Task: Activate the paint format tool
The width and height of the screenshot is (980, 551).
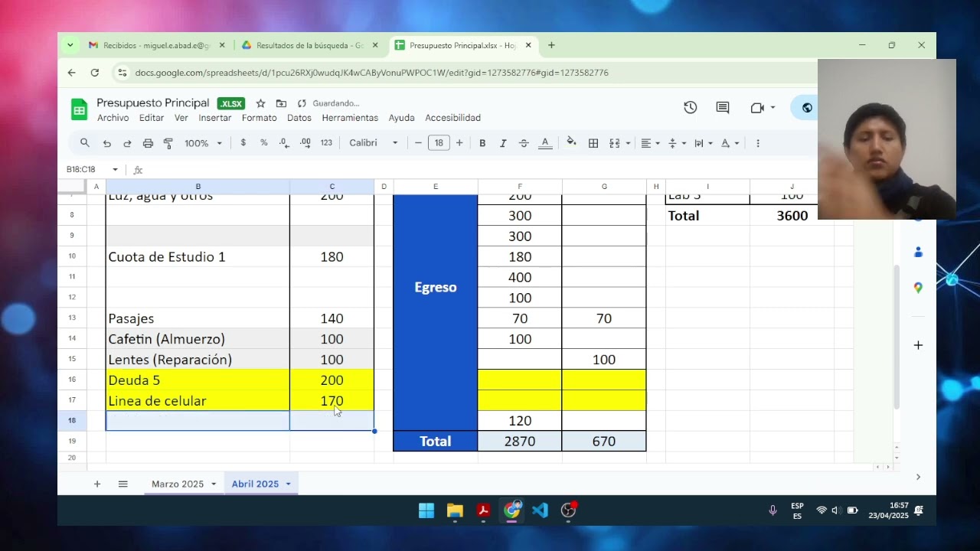Action: (168, 143)
